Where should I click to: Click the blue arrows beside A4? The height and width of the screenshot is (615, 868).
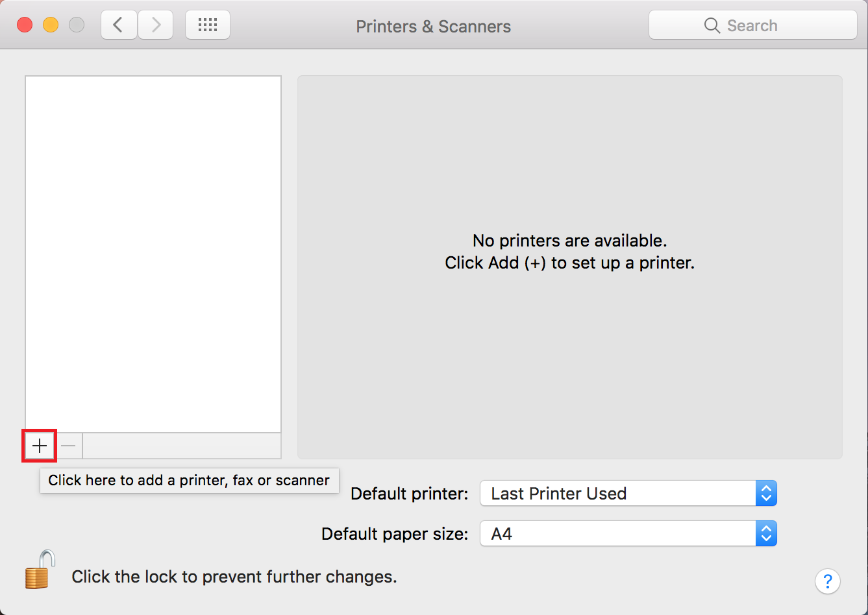[x=766, y=534]
